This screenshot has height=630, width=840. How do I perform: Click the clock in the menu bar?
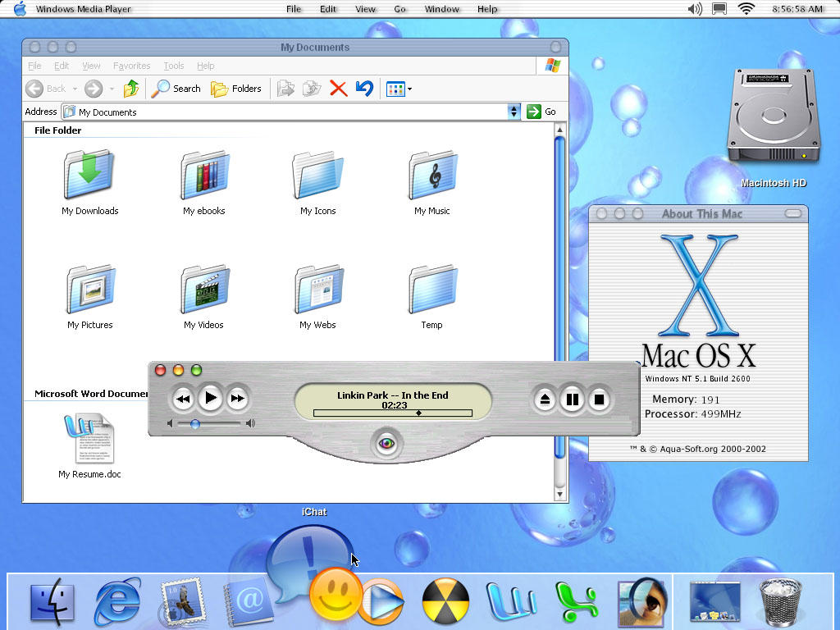click(797, 8)
